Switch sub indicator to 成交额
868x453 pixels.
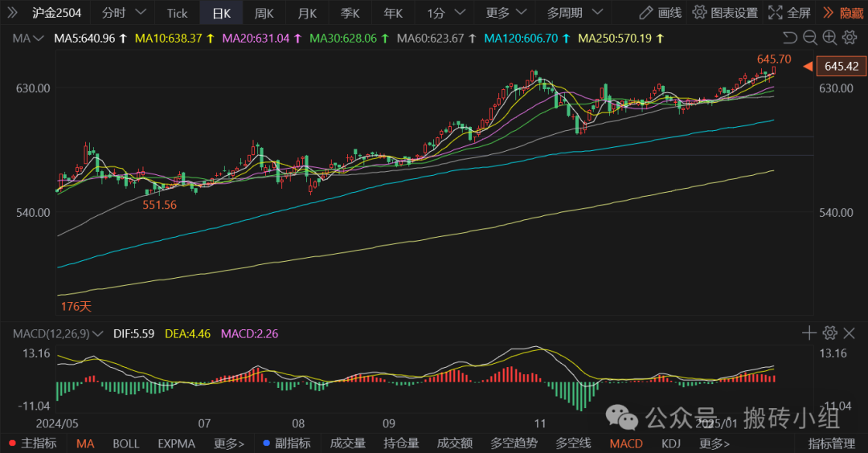(x=454, y=443)
